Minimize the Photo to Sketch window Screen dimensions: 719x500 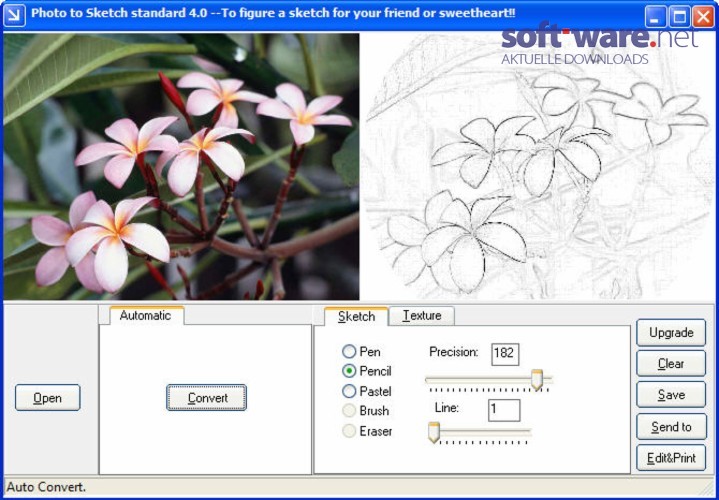(656, 17)
